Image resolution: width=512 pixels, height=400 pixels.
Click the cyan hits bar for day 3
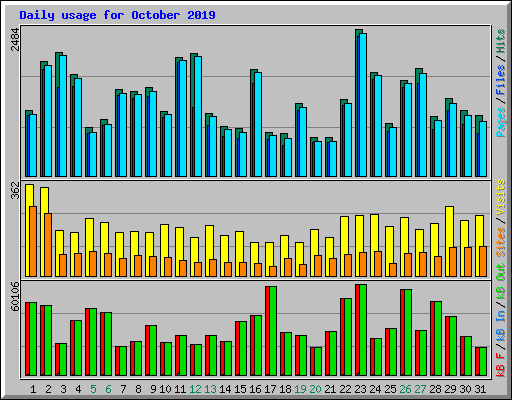[63, 116]
